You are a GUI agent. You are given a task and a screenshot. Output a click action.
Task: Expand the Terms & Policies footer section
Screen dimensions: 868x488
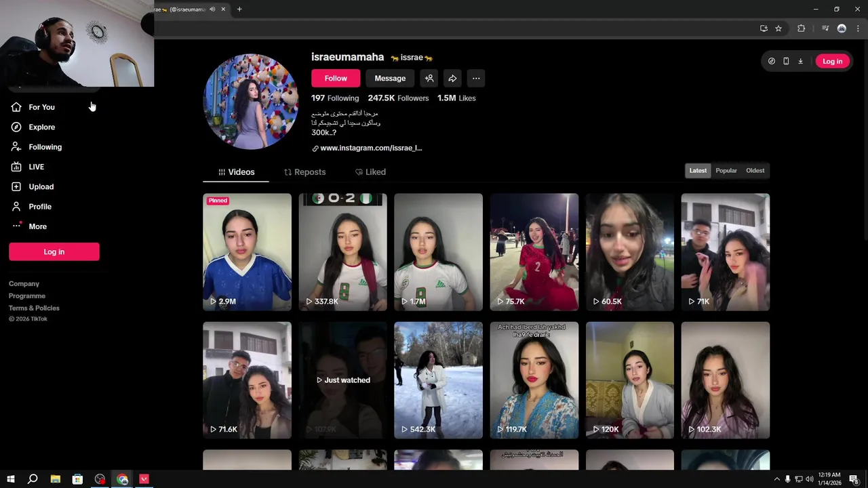[34, 308]
